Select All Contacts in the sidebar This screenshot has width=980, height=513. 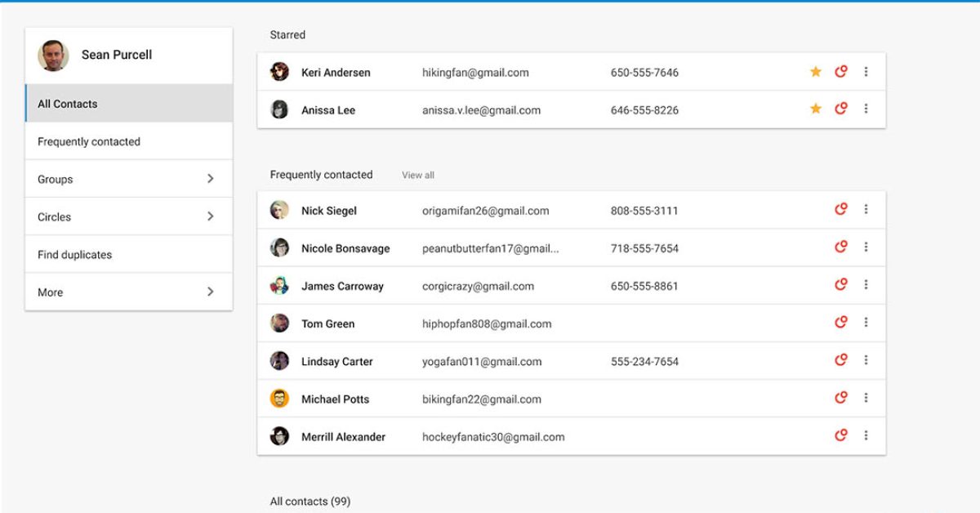(68, 104)
